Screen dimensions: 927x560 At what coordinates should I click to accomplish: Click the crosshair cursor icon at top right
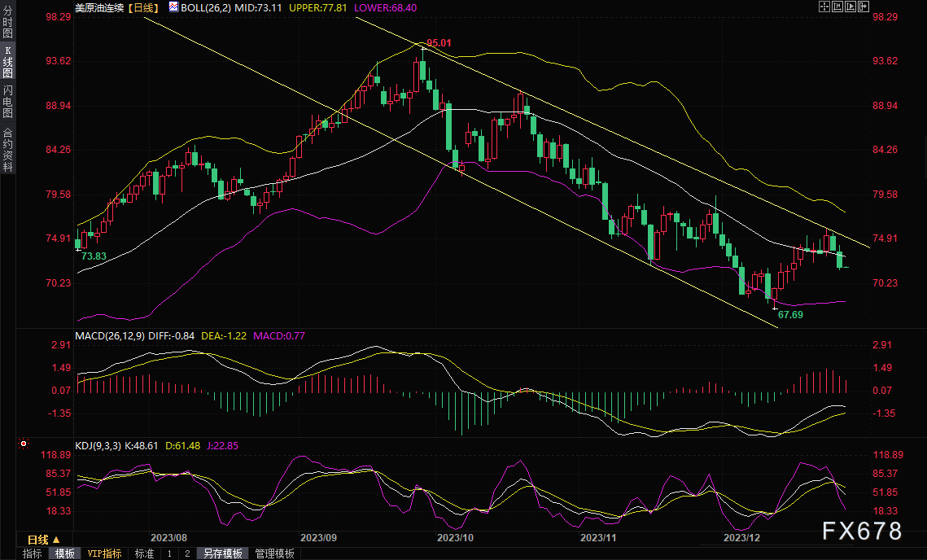[x=824, y=7]
